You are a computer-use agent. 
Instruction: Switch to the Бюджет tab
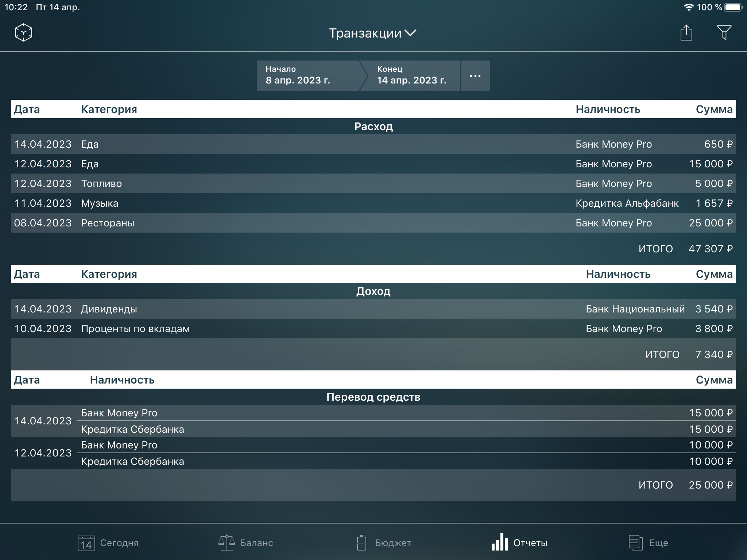click(384, 543)
